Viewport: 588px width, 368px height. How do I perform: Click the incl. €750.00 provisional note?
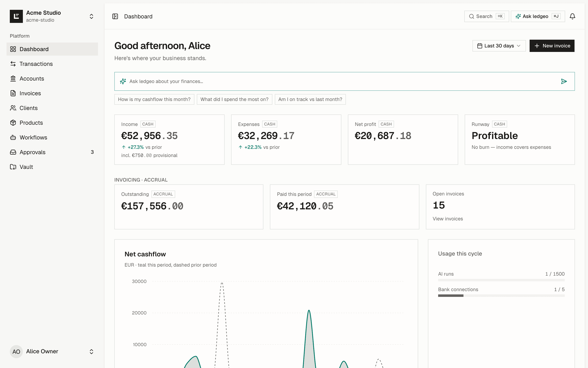coord(149,155)
